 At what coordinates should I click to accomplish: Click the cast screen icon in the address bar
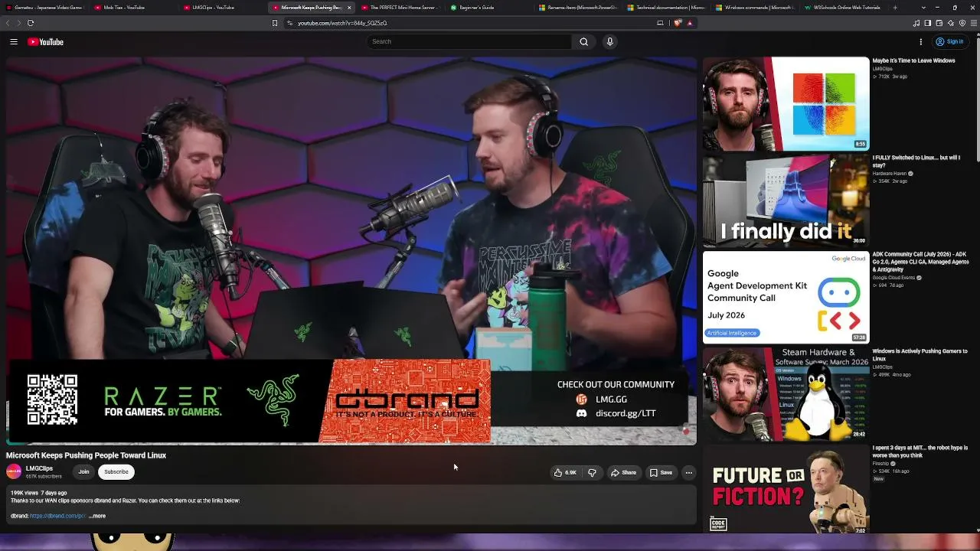click(660, 23)
